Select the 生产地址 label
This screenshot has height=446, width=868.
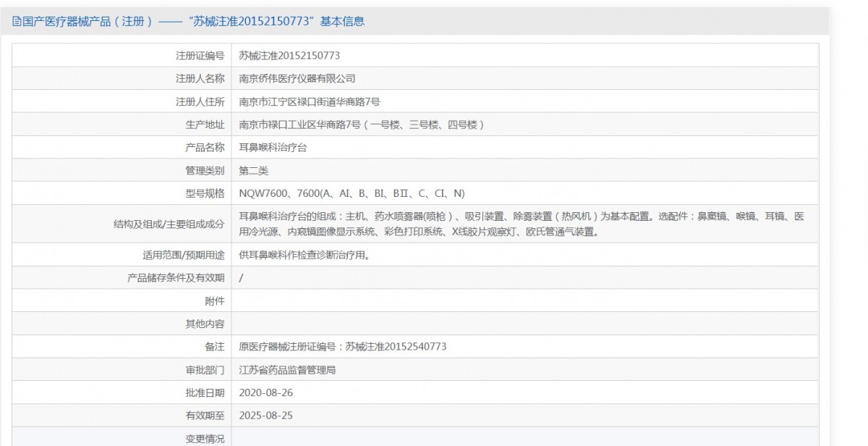(x=205, y=125)
